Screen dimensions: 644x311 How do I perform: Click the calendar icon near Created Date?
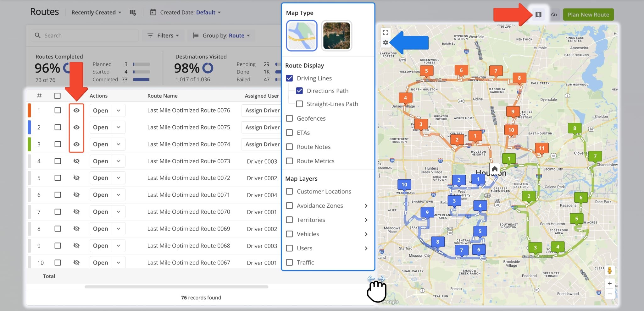pos(153,12)
